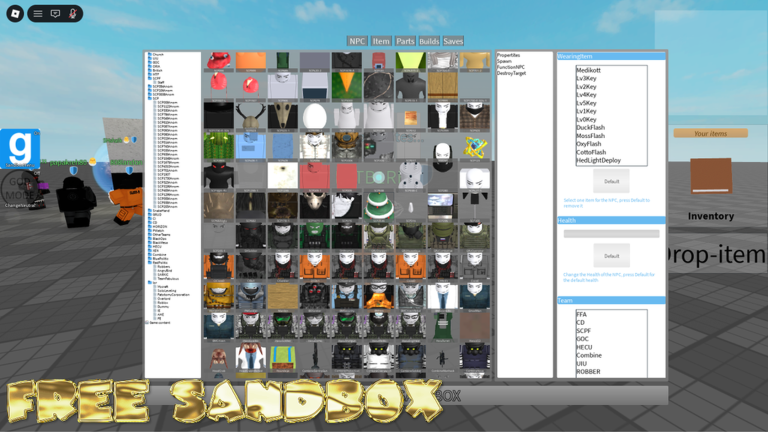
Task: Select the yellow helmet hazmat NPC thumbnail
Action: pyautogui.click(x=218, y=296)
